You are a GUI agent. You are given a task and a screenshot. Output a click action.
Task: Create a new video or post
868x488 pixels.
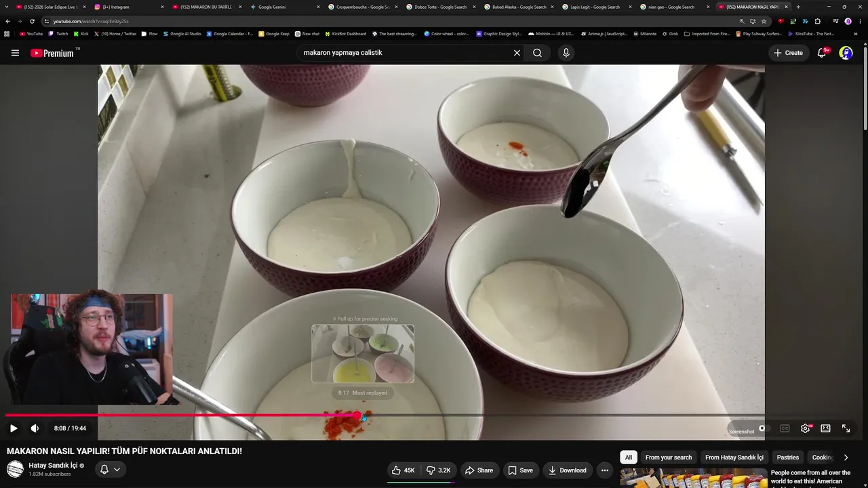(x=789, y=53)
